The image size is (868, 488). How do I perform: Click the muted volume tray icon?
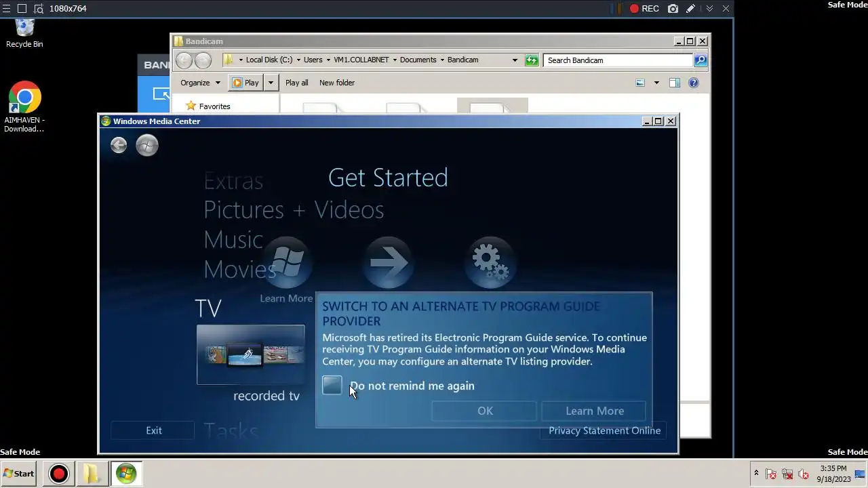pos(804,474)
